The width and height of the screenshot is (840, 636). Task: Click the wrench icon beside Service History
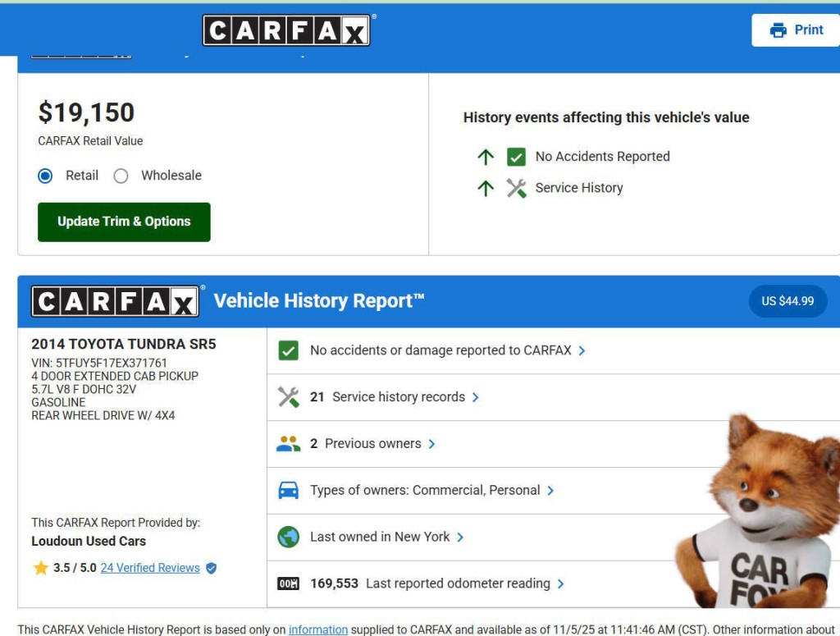pos(516,188)
